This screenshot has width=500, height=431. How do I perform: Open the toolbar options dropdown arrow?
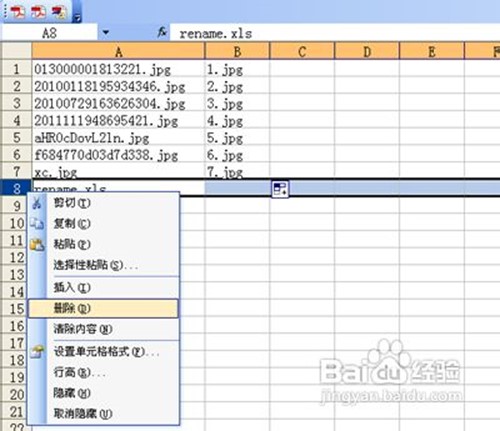pyautogui.click(x=77, y=17)
